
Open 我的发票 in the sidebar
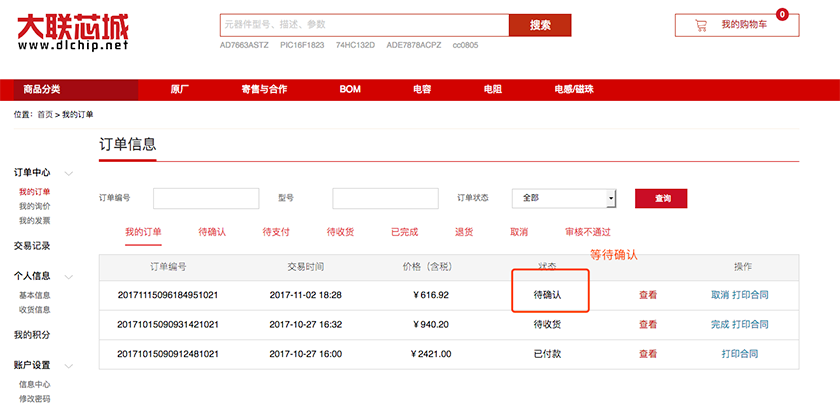pos(34,220)
